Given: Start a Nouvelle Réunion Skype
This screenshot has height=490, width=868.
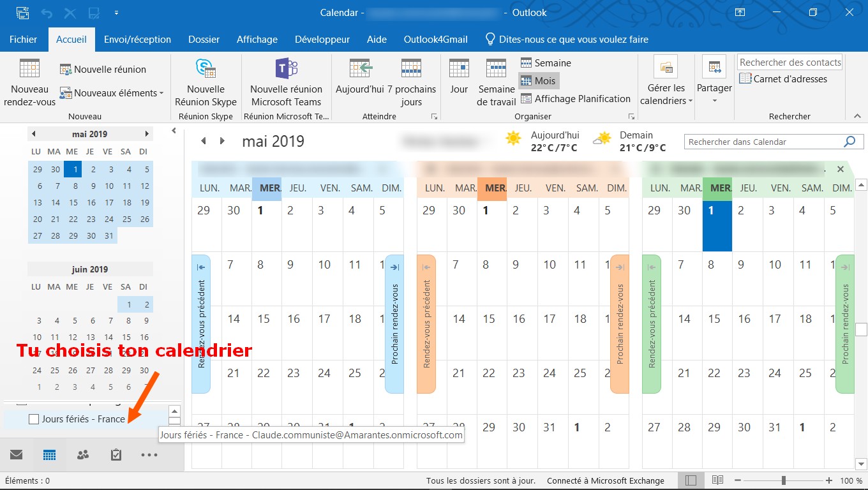Looking at the screenshot, I should coord(206,83).
